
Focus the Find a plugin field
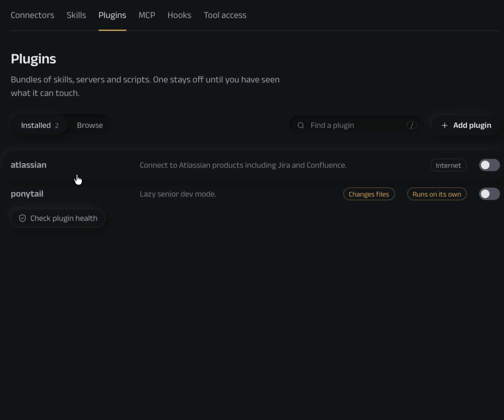[356, 125]
